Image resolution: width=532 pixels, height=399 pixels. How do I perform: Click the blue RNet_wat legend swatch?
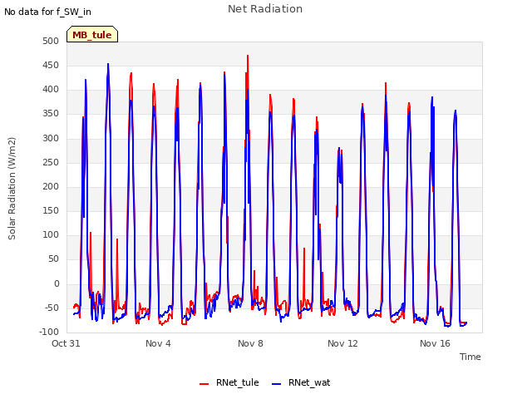[277, 384]
